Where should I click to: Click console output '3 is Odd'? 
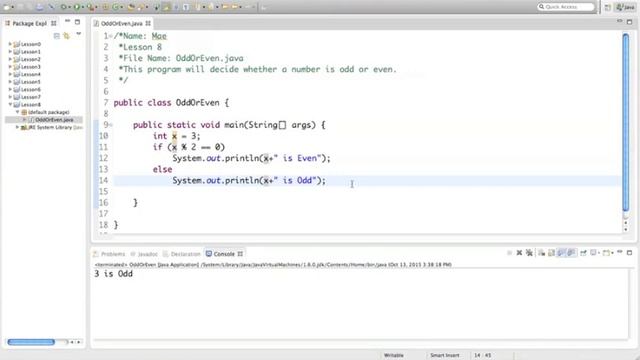pyautogui.click(x=113, y=273)
